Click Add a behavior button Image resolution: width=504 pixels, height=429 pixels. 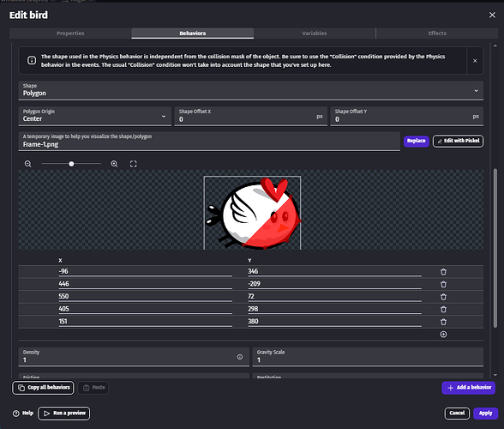(468, 388)
